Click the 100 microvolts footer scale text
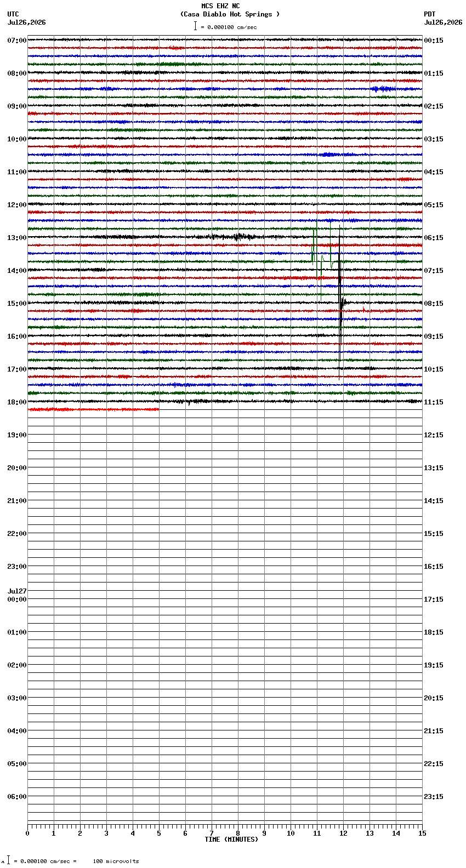466x868 pixels. click(x=116, y=861)
